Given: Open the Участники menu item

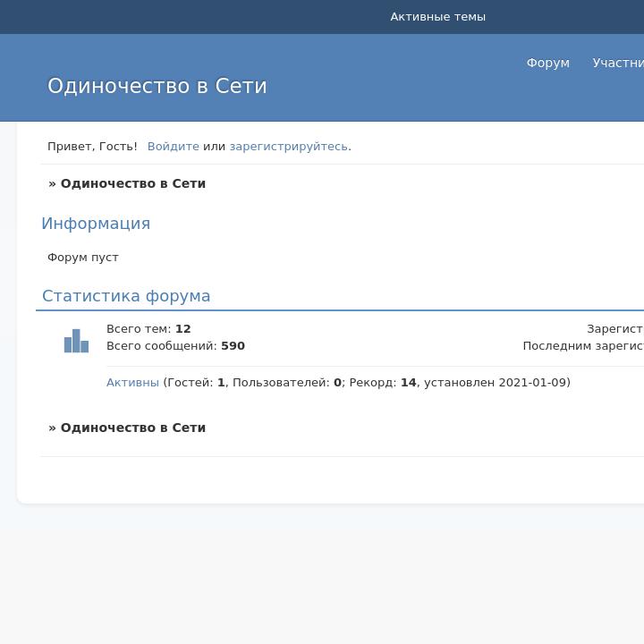Looking at the screenshot, I should [x=617, y=63].
